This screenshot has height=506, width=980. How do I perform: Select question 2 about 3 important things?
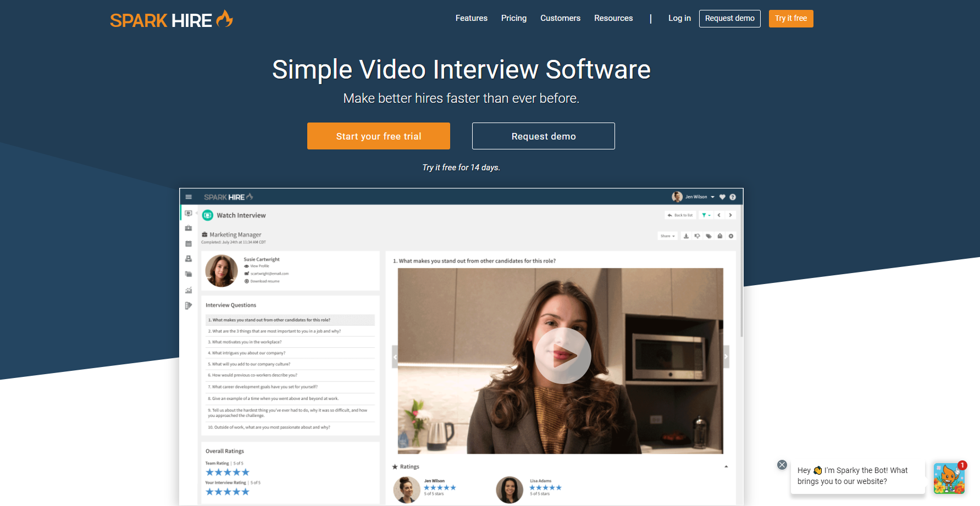click(290, 331)
